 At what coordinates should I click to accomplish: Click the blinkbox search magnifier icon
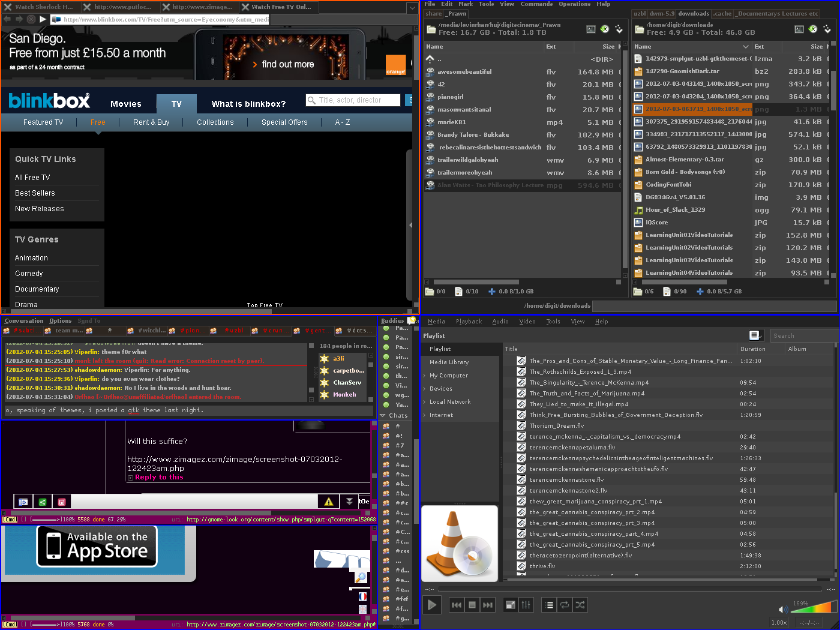point(311,100)
